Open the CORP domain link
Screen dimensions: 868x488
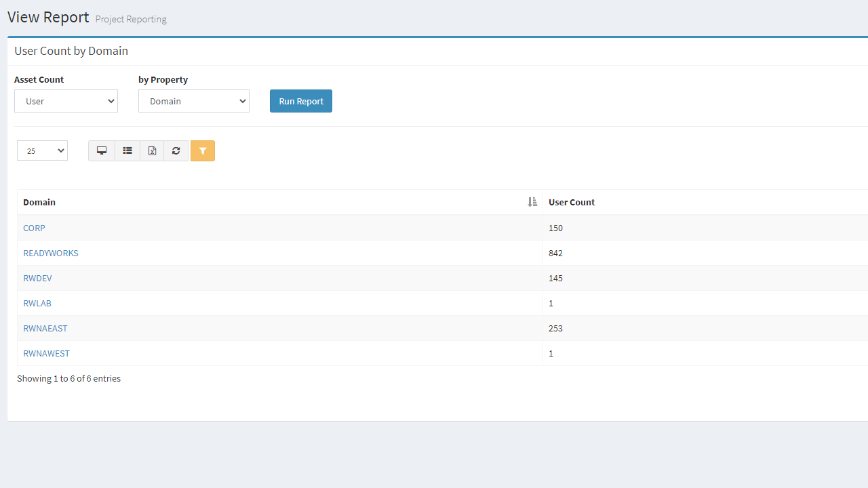(34, 228)
